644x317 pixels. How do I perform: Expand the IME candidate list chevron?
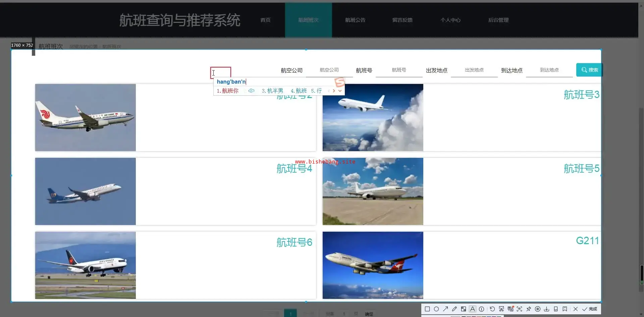pos(340,91)
